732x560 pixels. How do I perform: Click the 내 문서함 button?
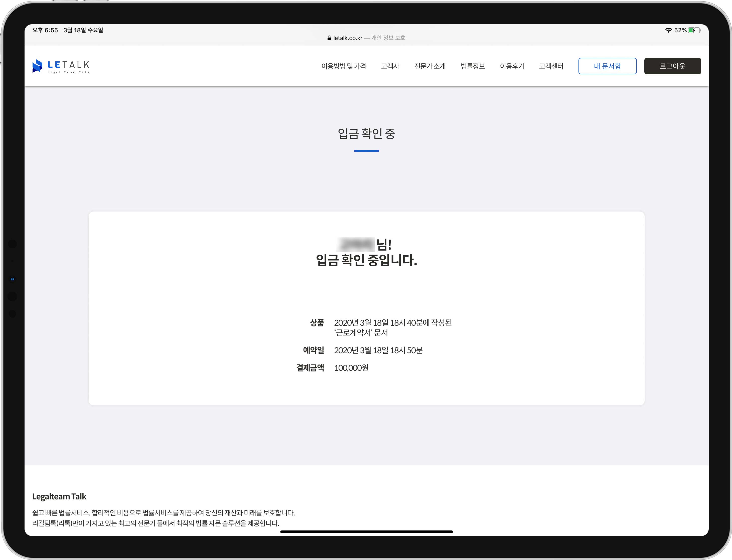pos(607,66)
